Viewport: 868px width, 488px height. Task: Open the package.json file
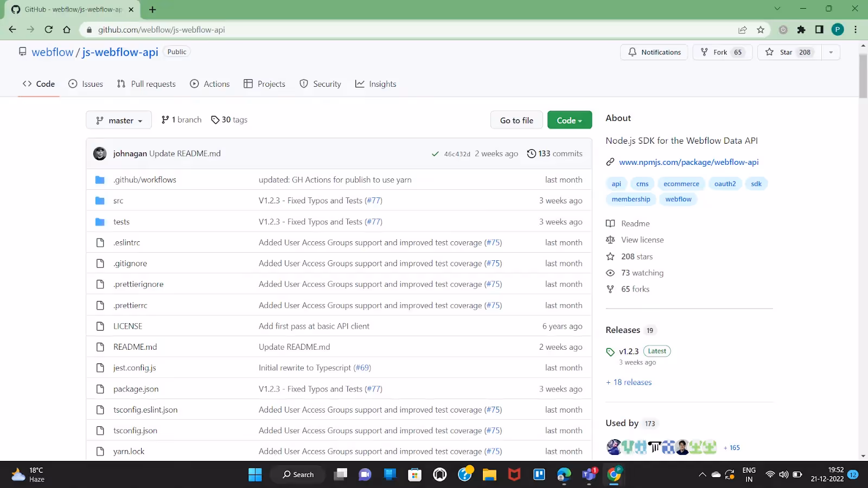tap(136, 389)
